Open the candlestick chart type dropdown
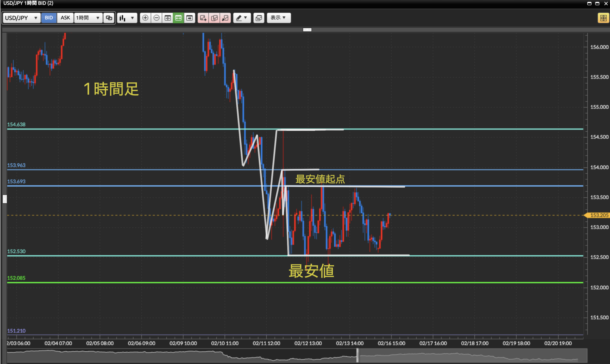 point(127,18)
